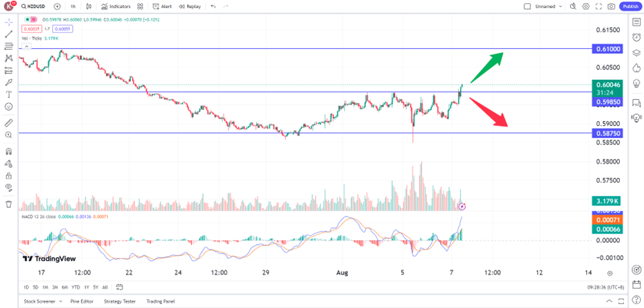The width and height of the screenshot is (644, 308).
Task: Open indicator templates grid icon
Action: click(140, 7)
